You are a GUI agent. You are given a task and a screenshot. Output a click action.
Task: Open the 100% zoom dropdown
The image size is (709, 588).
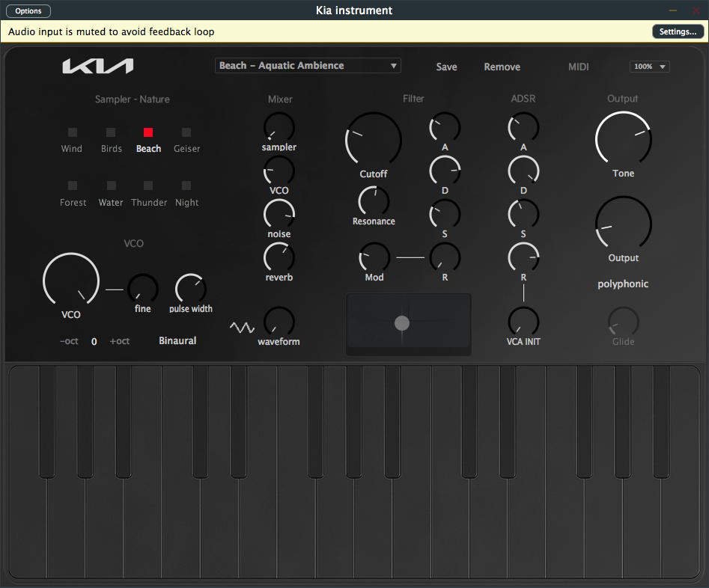pyautogui.click(x=649, y=67)
